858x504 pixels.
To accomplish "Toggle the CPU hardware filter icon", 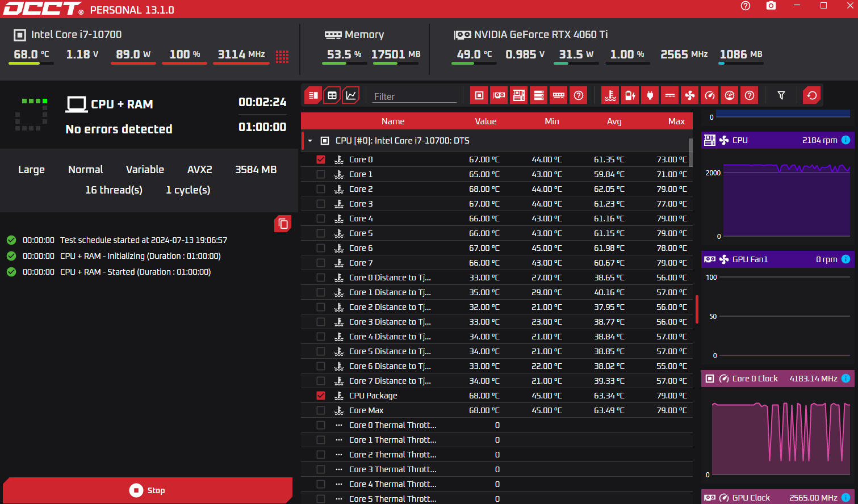I will (x=479, y=95).
